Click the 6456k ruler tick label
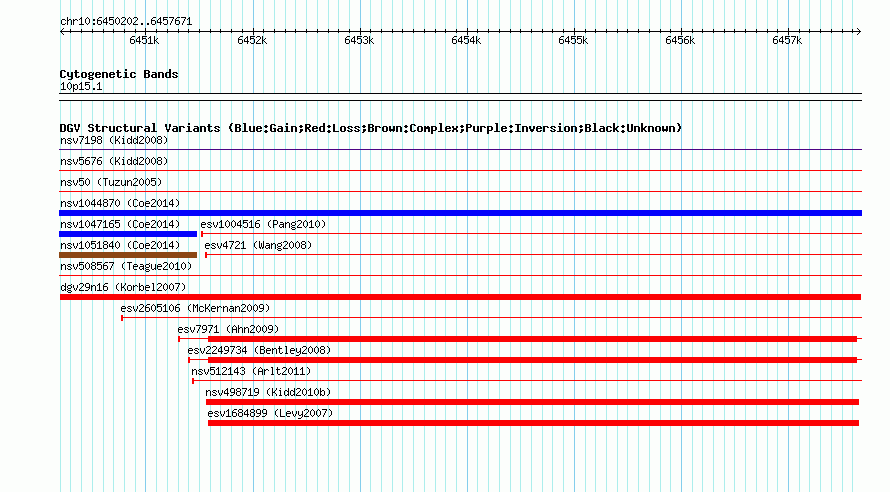The width and height of the screenshot is (890, 492). point(680,40)
